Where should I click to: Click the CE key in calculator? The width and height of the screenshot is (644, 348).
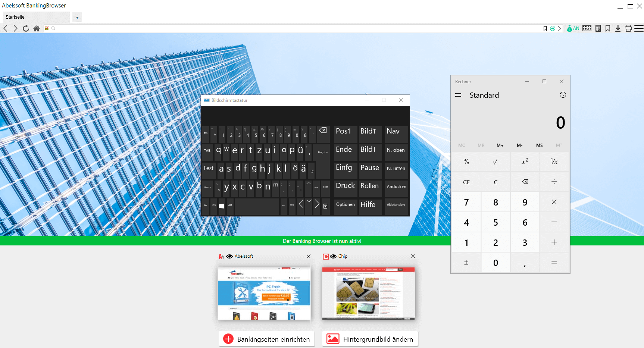point(466,182)
